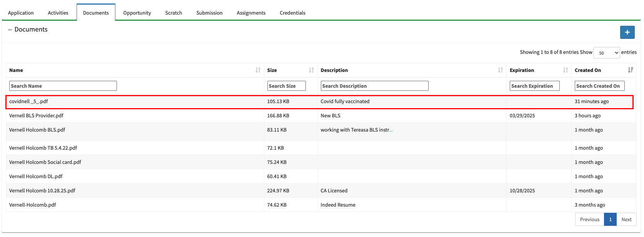Collapse the Documents section
Viewport: 644px width, 237px height.
tap(10, 30)
